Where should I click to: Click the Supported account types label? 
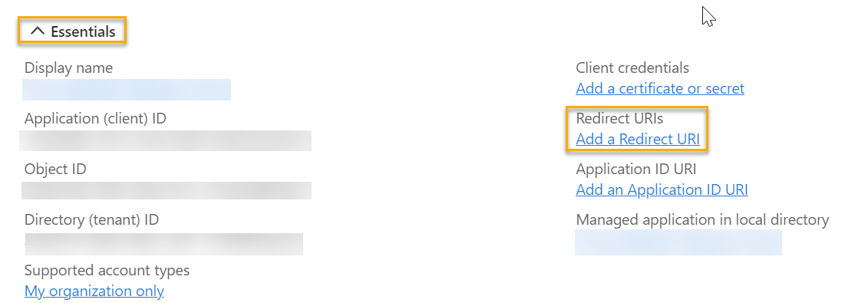pyautogui.click(x=107, y=270)
